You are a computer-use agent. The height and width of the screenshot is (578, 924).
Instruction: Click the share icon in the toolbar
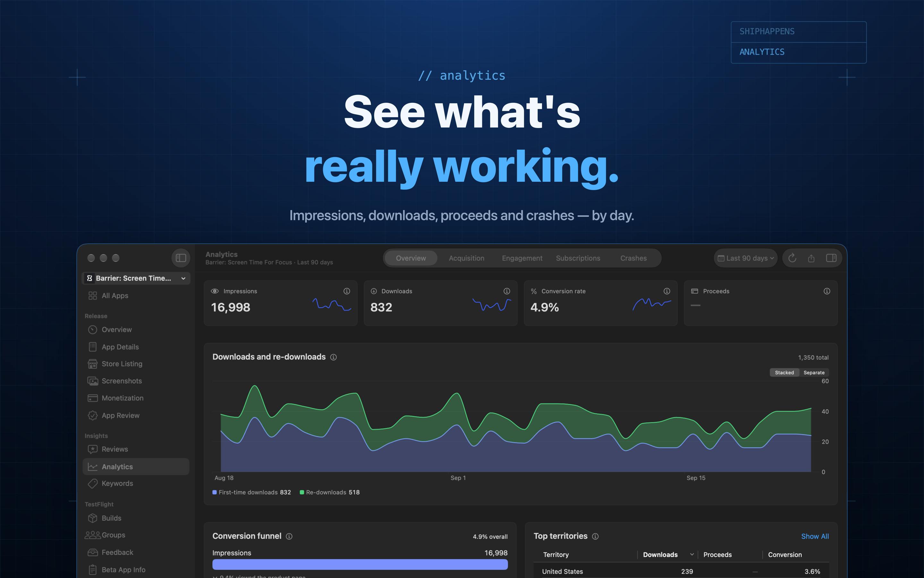tap(811, 258)
